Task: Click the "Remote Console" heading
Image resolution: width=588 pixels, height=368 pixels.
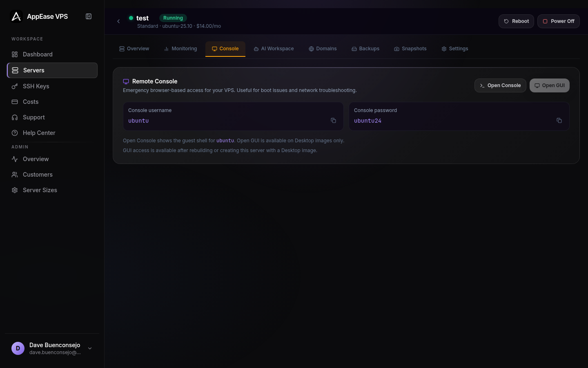Action: [155, 81]
